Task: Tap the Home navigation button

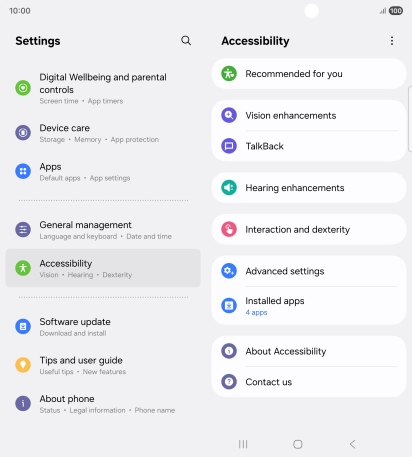Action: pyautogui.click(x=298, y=444)
